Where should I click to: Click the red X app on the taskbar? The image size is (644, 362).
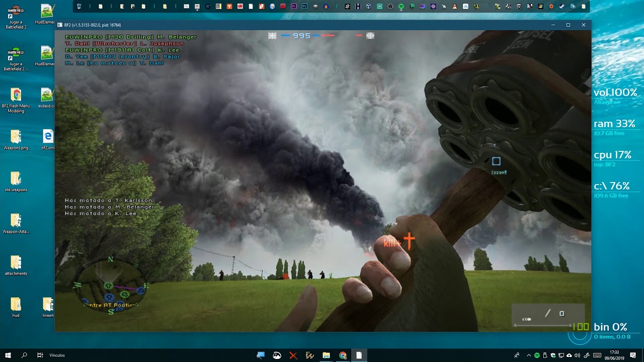293,355
